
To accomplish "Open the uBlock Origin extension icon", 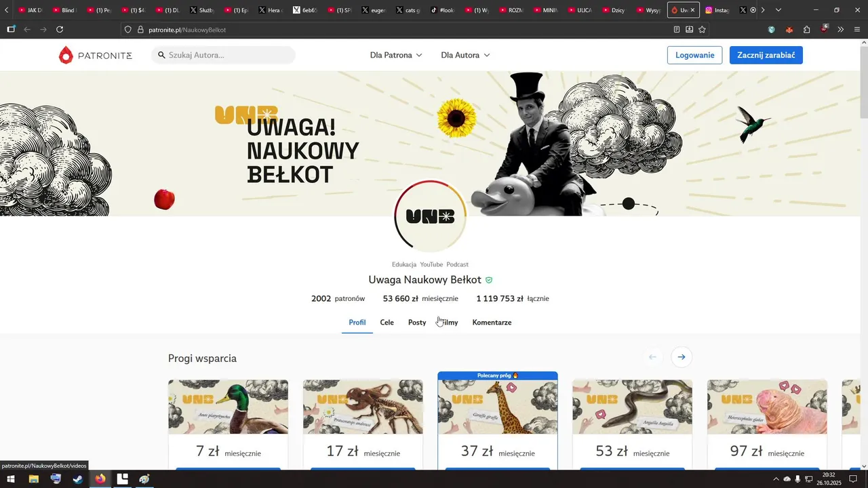I will coord(824,29).
